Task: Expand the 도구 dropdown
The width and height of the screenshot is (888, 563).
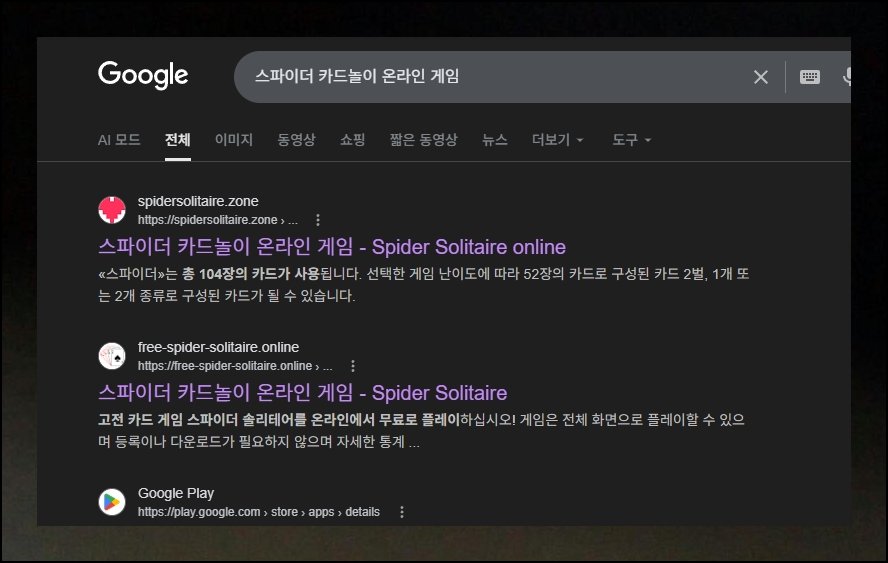Action: pos(631,140)
